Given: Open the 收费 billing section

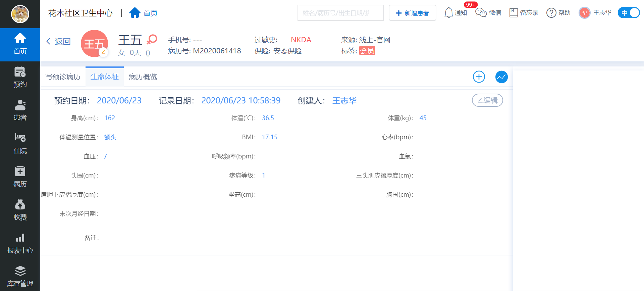Looking at the screenshot, I should tap(20, 210).
